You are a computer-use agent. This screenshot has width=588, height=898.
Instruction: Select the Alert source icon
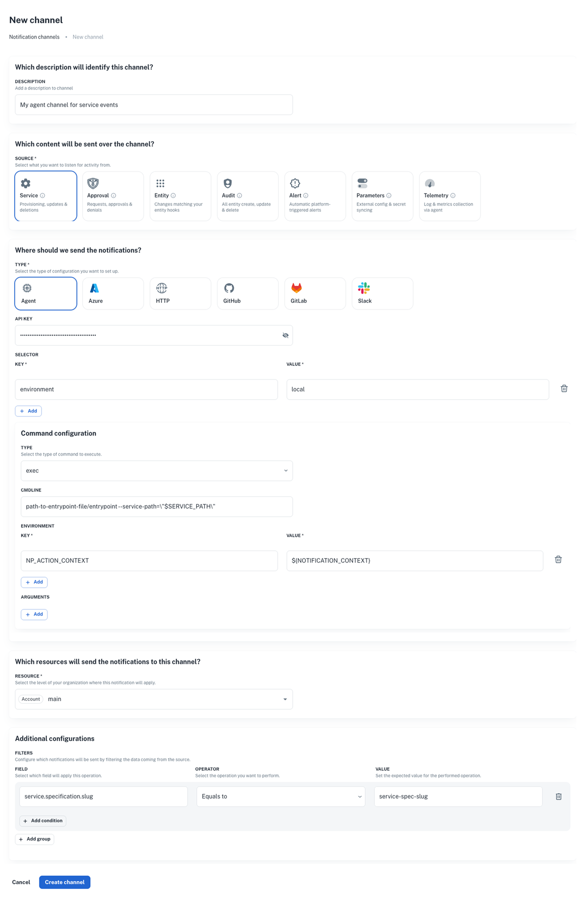click(x=295, y=183)
